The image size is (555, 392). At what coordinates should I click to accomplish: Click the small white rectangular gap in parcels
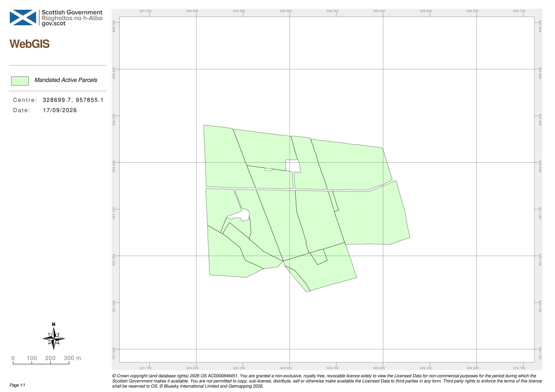[x=269, y=169]
